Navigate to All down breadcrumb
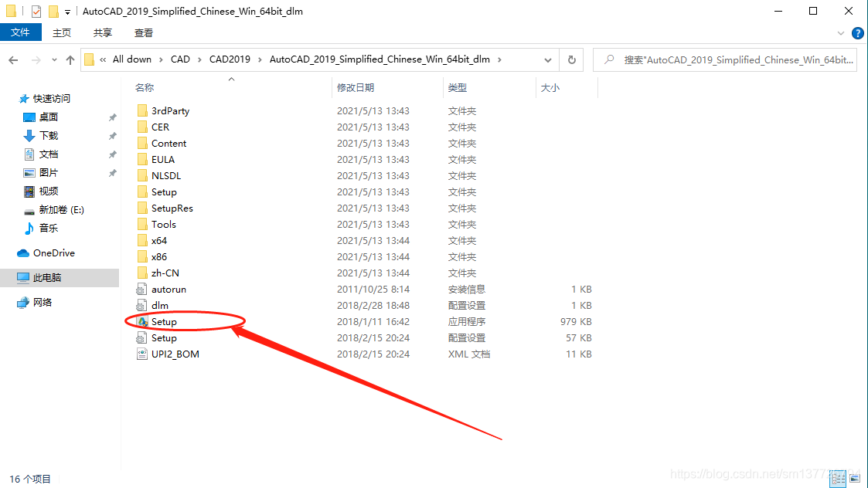The width and height of the screenshot is (868, 488). pos(131,59)
